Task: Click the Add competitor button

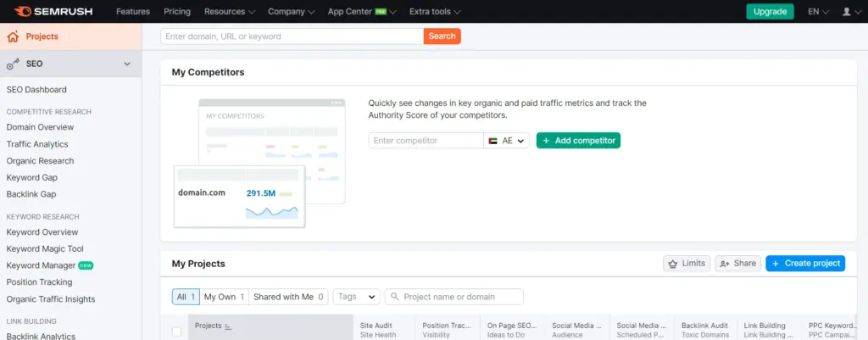Action: coord(578,141)
